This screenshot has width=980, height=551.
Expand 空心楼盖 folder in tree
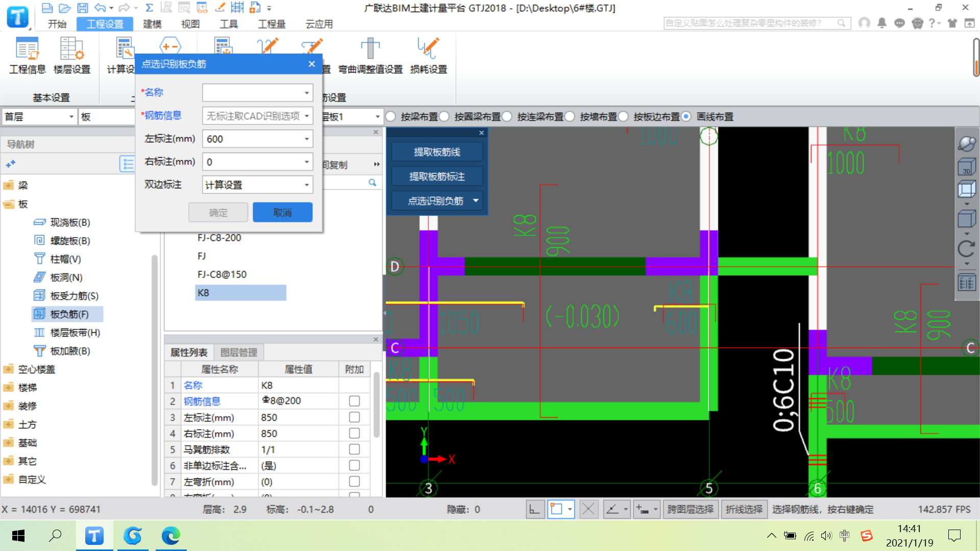(8, 369)
